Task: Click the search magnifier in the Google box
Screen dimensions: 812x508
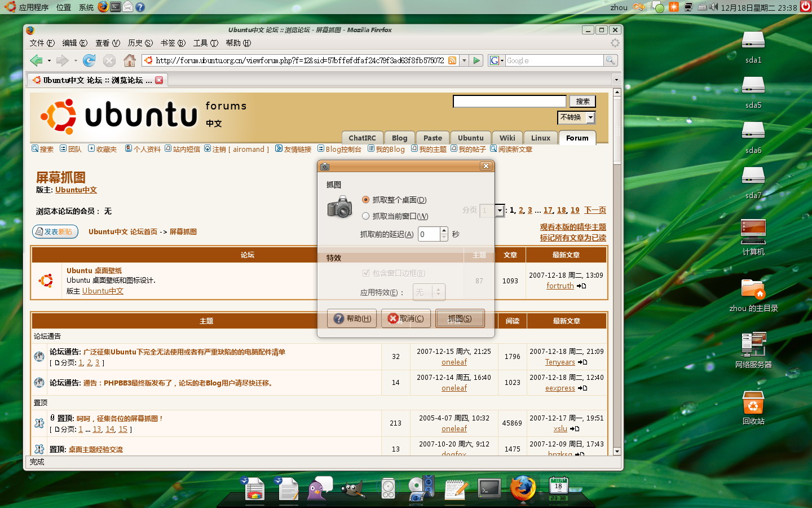Action: pos(610,60)
